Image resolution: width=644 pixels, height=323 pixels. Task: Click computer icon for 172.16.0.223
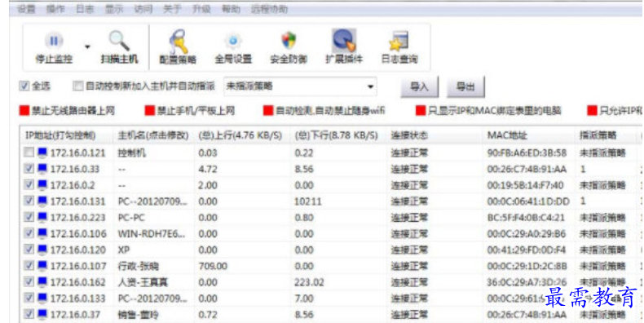point(42,217)
